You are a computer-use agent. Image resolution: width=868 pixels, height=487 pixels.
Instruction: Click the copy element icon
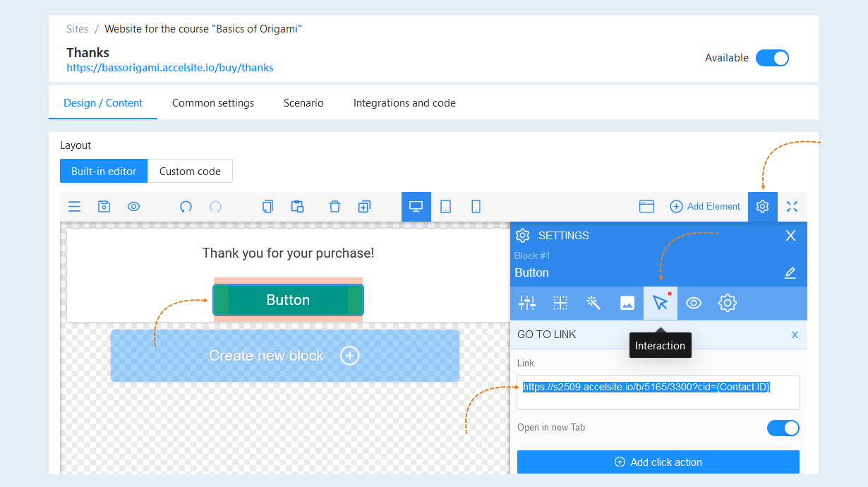[x=267, y=207]
